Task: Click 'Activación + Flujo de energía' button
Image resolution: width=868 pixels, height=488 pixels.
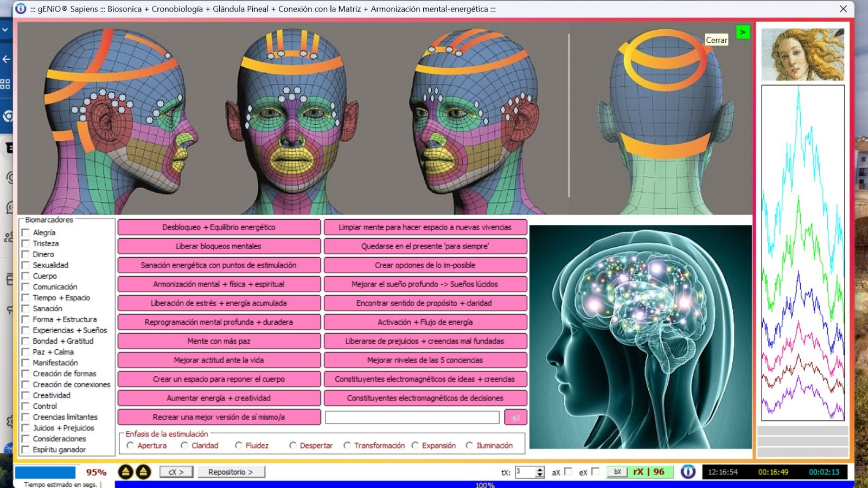Action: coord(425,322)
